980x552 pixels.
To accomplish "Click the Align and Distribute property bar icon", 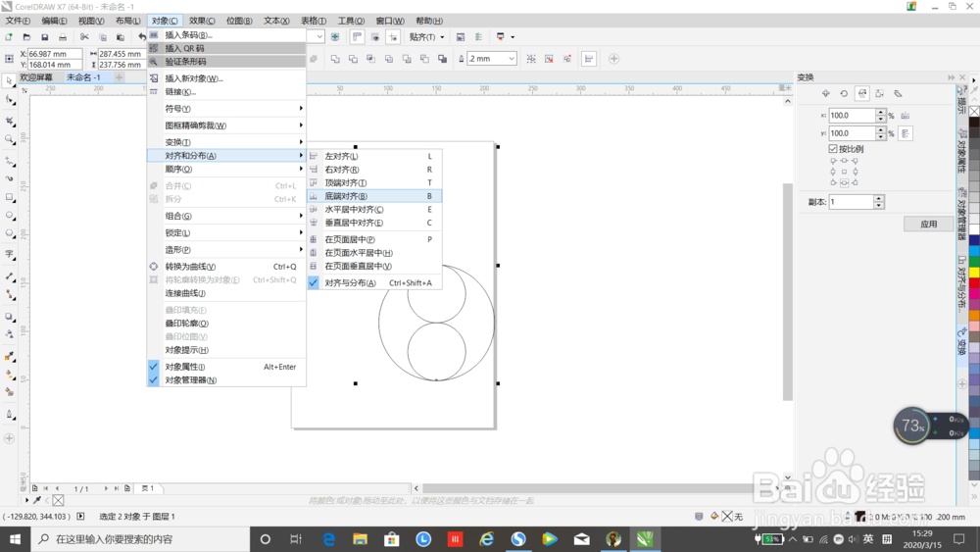I will click(589, 59).
